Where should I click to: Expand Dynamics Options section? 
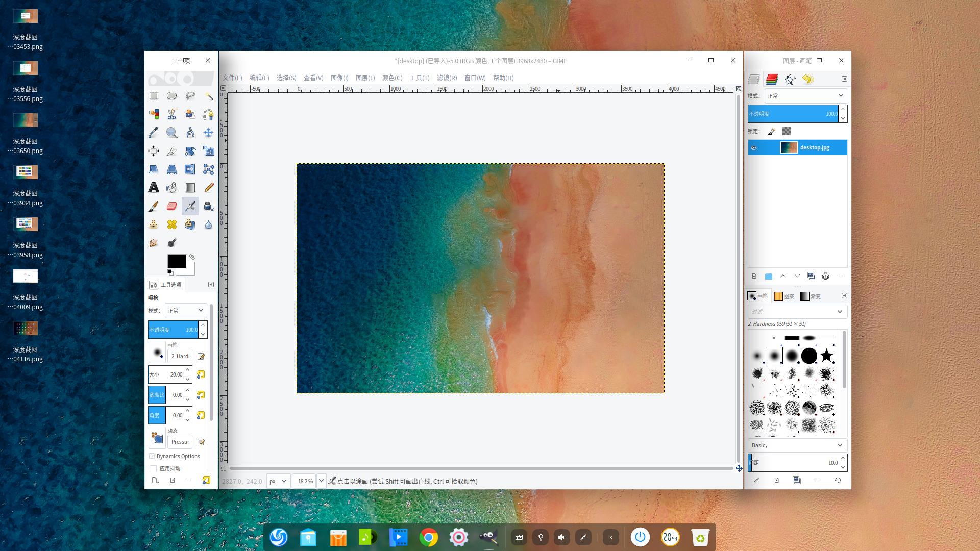tap(152, 456)
